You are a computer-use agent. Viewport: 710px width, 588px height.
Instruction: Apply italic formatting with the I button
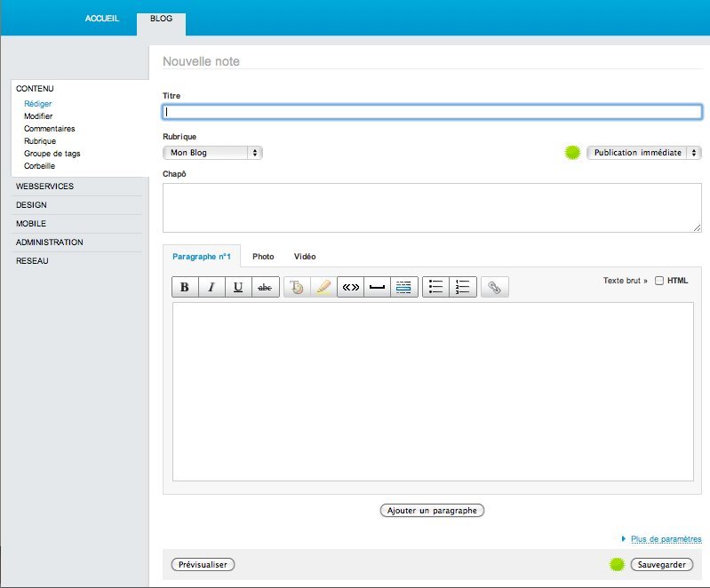[x=211, y=287]
